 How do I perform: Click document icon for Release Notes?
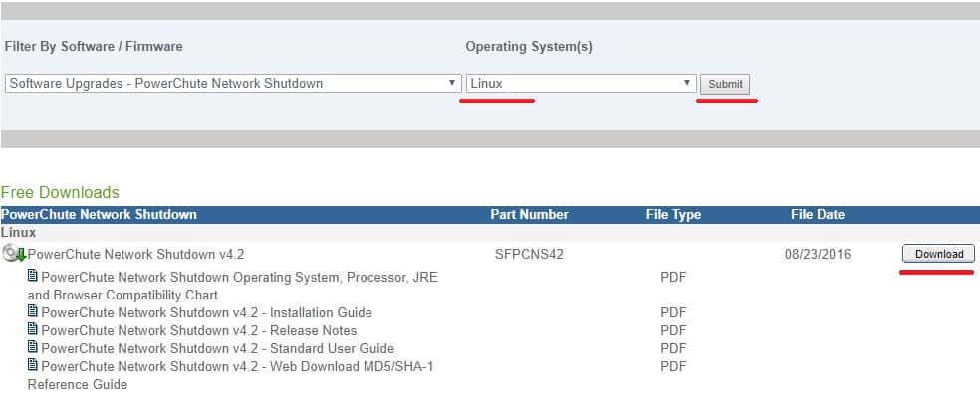point(33,329)
